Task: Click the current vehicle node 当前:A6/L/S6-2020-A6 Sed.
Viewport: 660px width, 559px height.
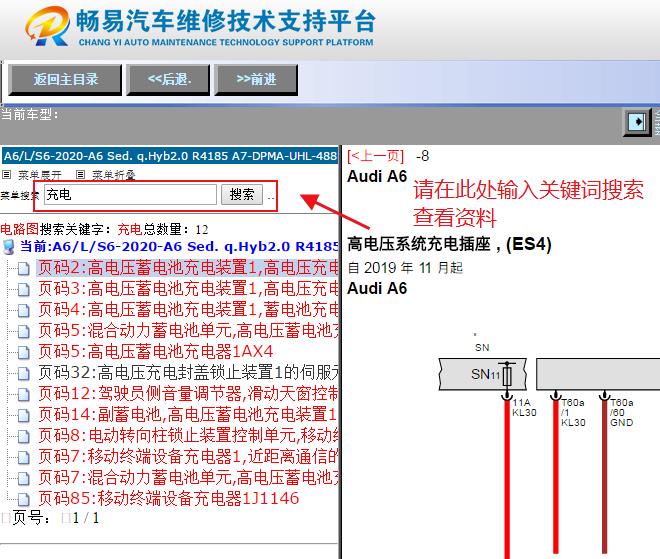Action: point(178,247)
